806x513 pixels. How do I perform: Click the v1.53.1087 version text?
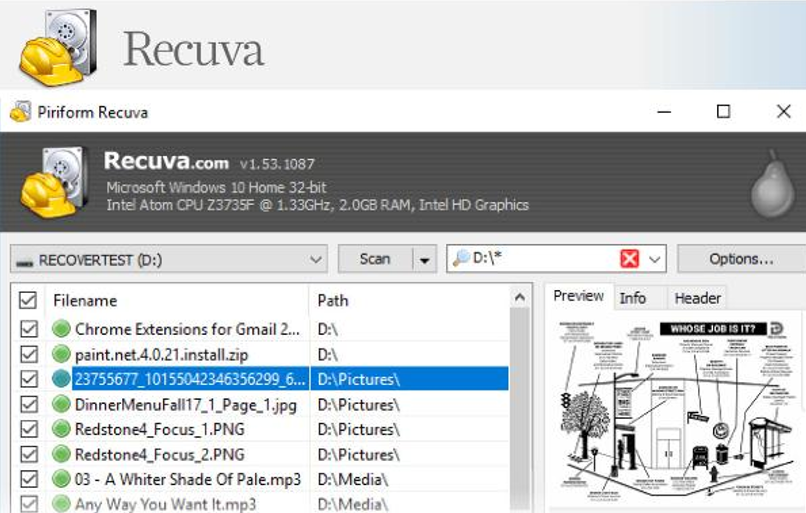click(277, 164)
